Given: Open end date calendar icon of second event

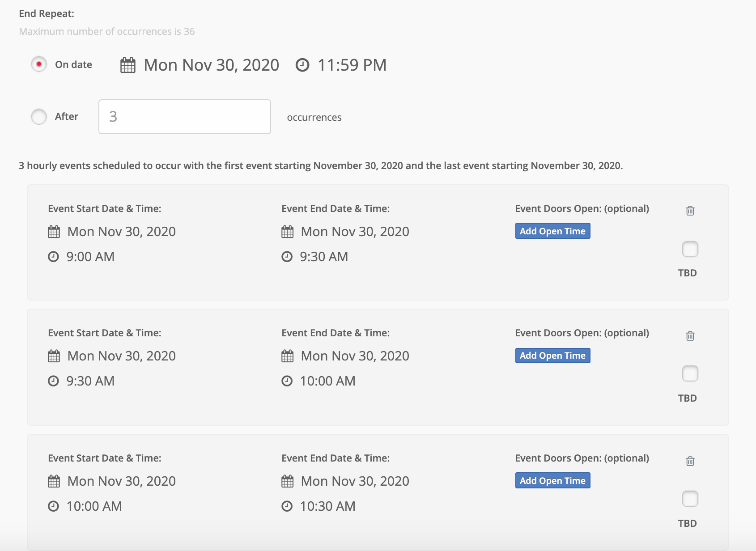Looking at the screenshot, I should 287,356.
